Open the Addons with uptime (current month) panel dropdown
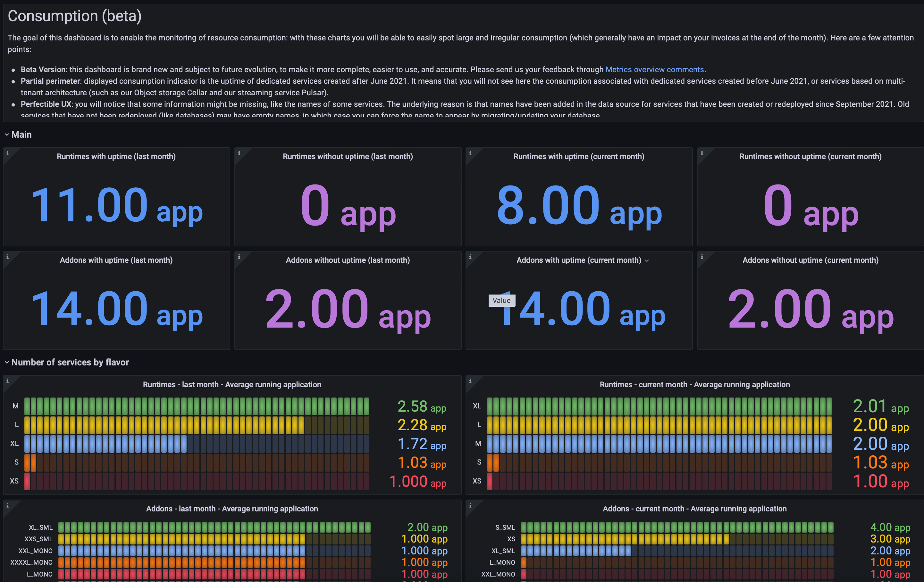This screenshot has height=582, width=924. 647,260
